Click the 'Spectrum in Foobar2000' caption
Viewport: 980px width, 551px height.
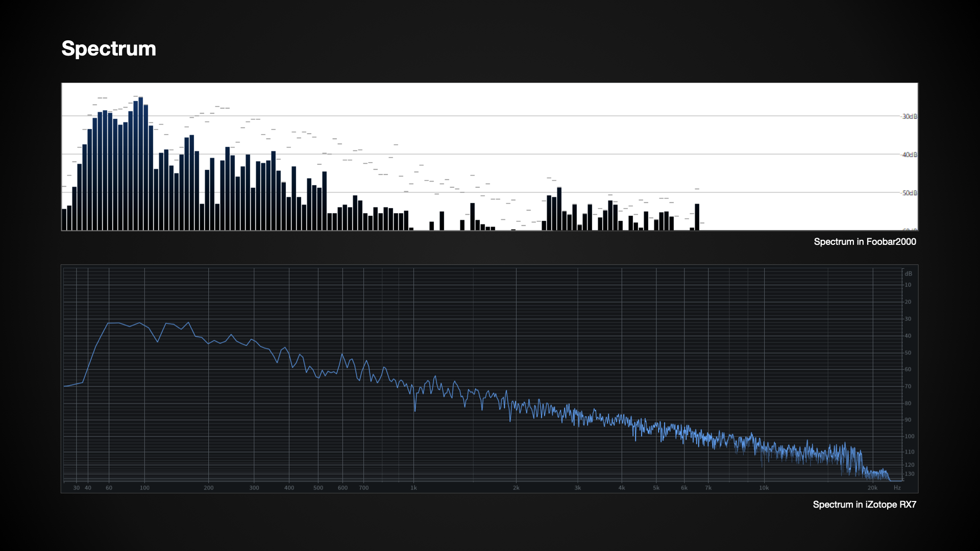click(865, 242)
